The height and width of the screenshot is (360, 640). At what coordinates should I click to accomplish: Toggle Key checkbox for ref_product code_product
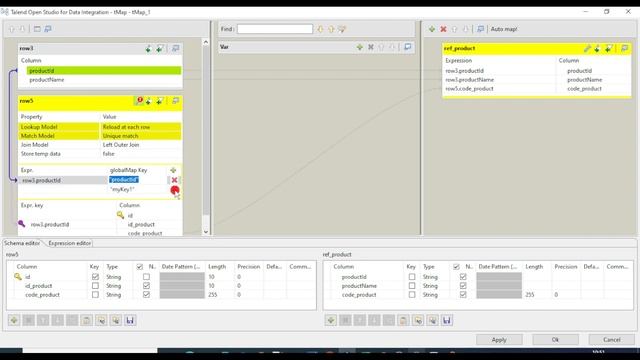(412, 295)
